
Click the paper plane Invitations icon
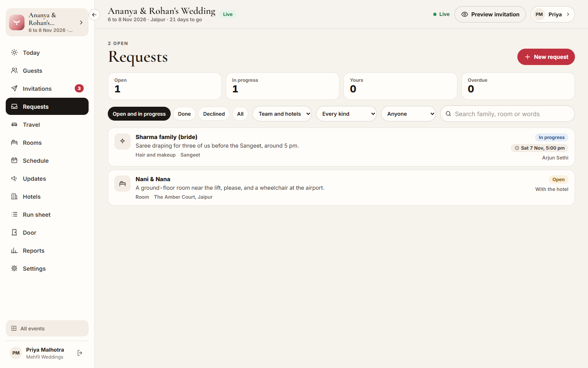[x=14, y=88]
